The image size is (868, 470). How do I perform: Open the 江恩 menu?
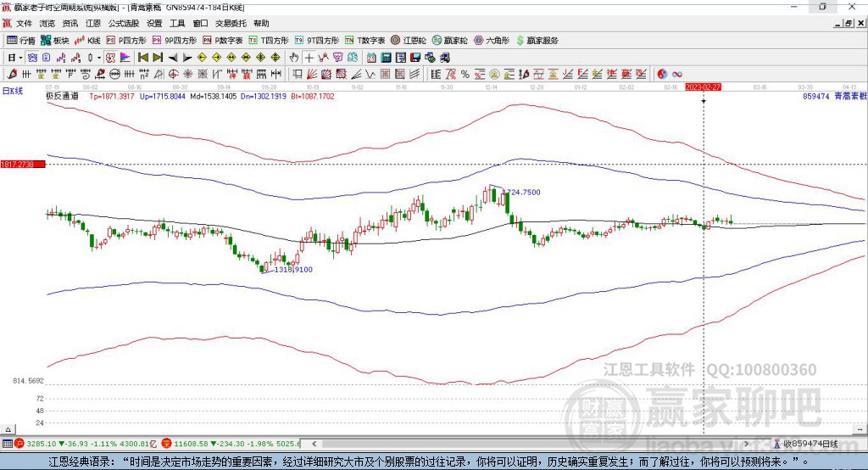coord(93,24)
